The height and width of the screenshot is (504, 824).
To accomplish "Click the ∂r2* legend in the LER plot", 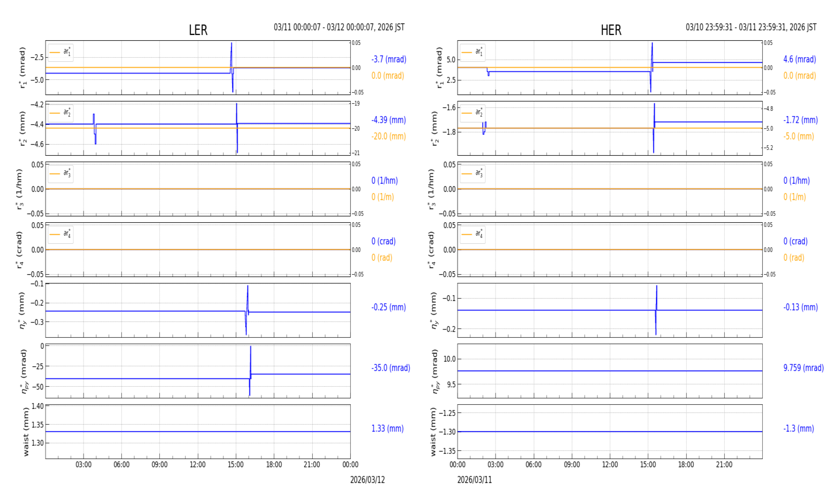I will click(61, 113).
